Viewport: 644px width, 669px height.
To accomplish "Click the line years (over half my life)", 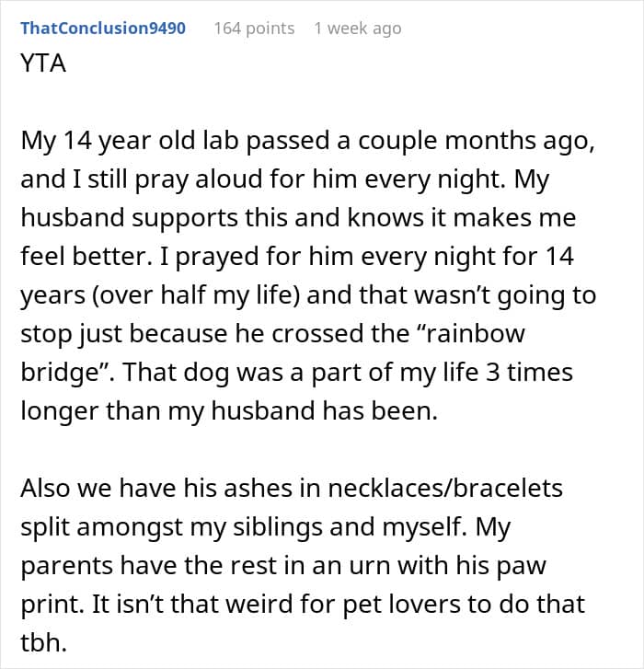I will 308,295.
